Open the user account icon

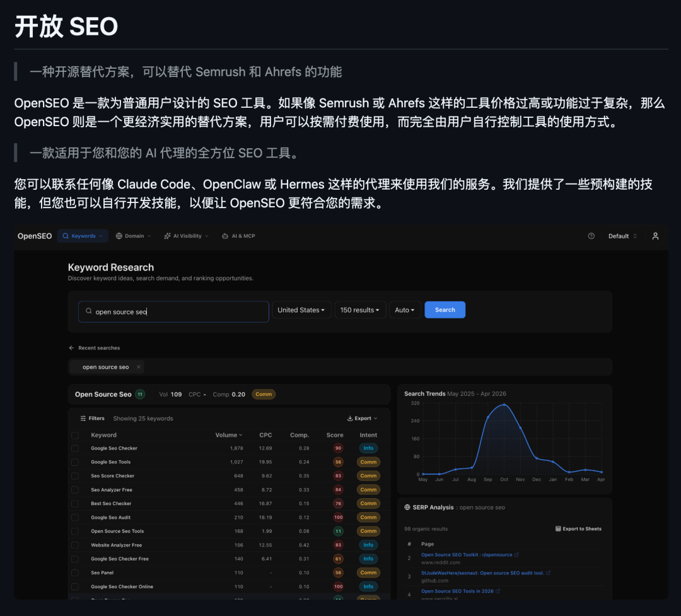[655, 236]
